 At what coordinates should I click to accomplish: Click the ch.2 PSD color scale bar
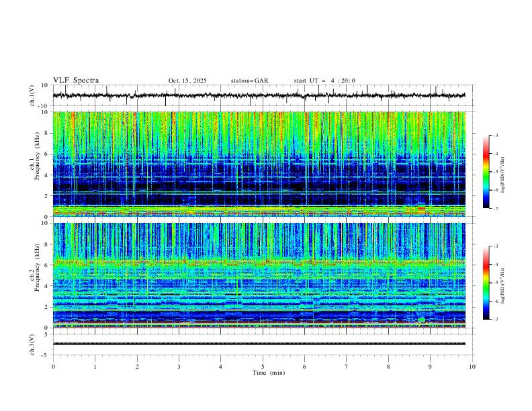pos(486,283)
